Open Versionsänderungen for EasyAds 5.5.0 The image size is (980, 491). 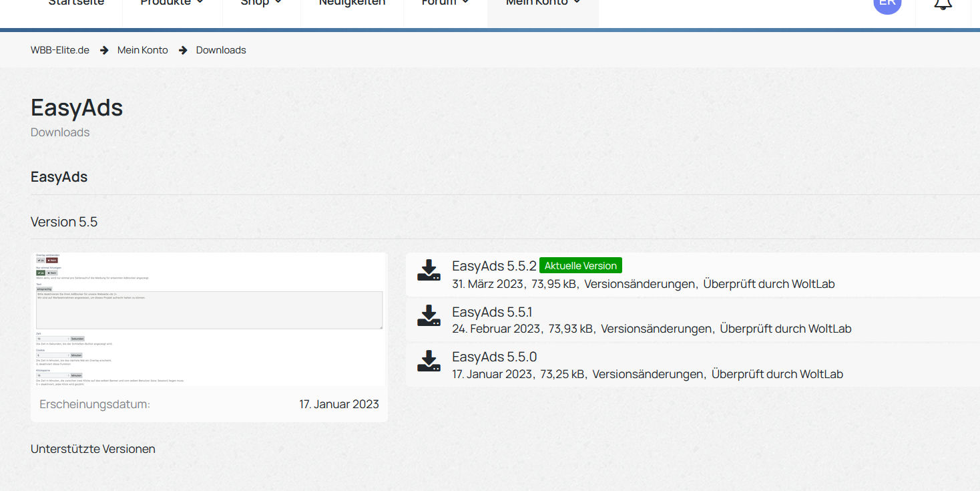pyautogui.click(x=648, y=374)
